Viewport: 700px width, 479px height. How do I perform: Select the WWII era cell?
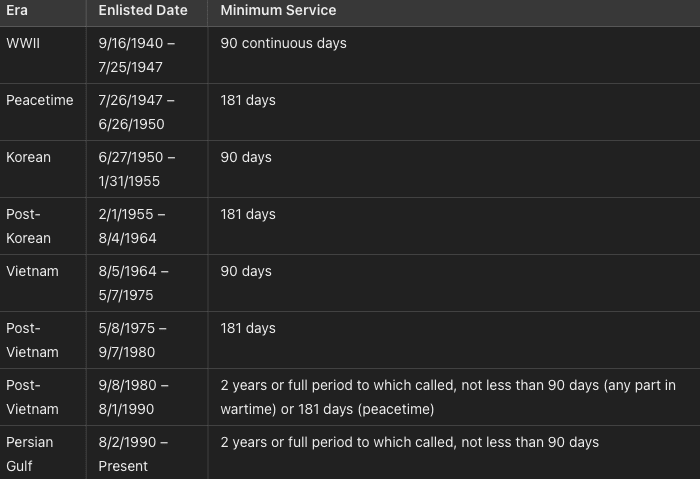(23, 44)
